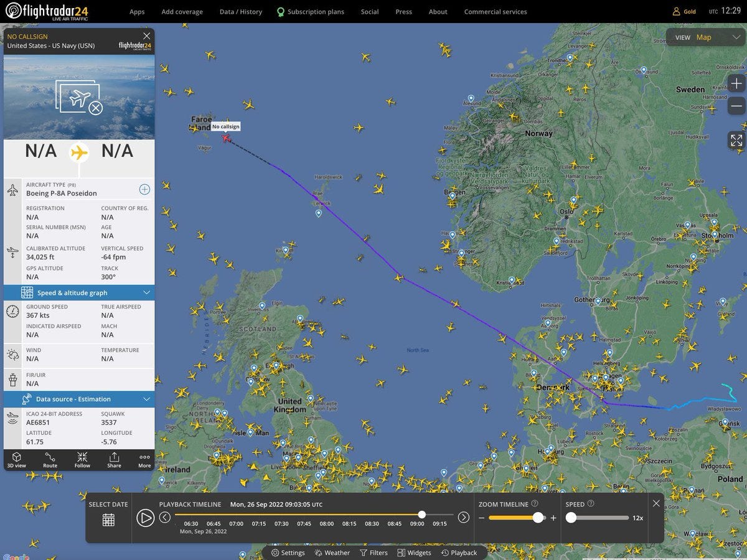Show the flight Route
This screenshot has height=560, width=747.
[x=50, y=460]
